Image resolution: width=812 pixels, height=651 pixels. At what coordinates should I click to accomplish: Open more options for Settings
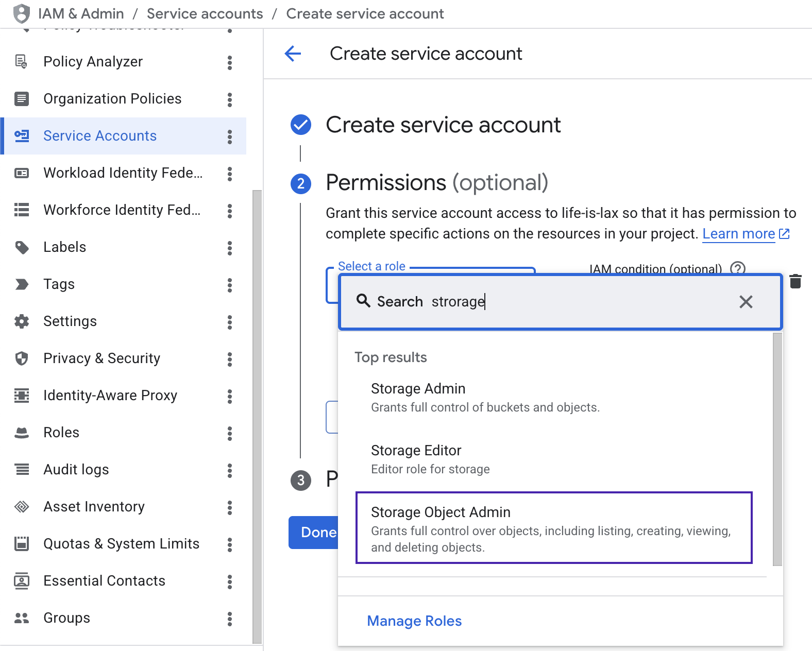click(230, 322)
